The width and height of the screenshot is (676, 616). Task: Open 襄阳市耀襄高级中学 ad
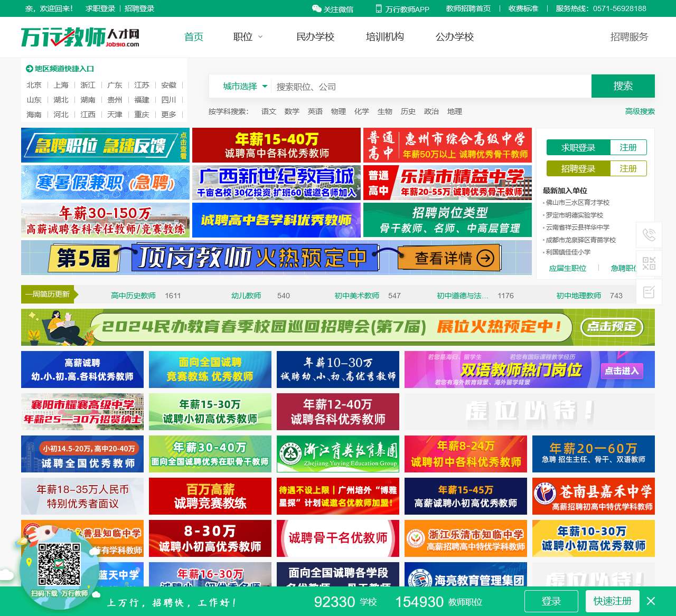82,412
